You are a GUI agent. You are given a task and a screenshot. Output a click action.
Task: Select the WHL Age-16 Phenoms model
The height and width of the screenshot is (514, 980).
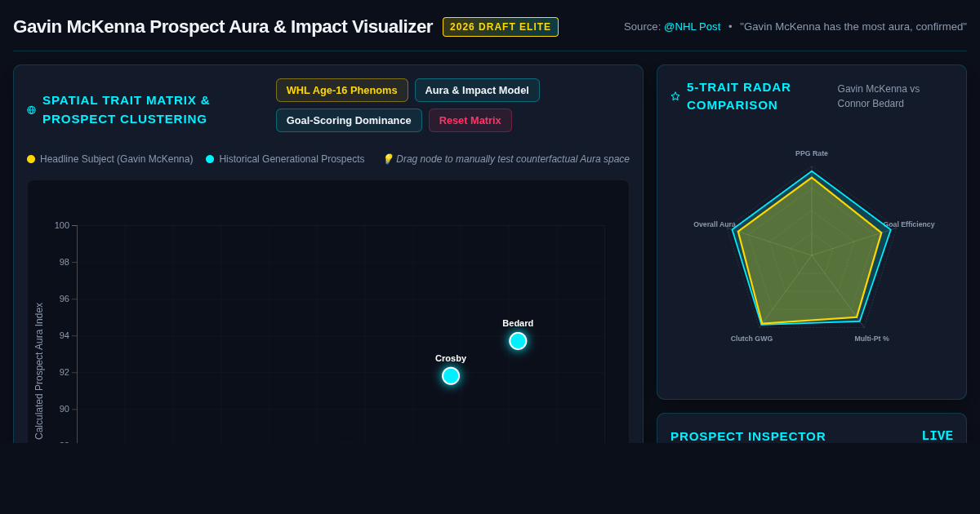coord(342,91)
